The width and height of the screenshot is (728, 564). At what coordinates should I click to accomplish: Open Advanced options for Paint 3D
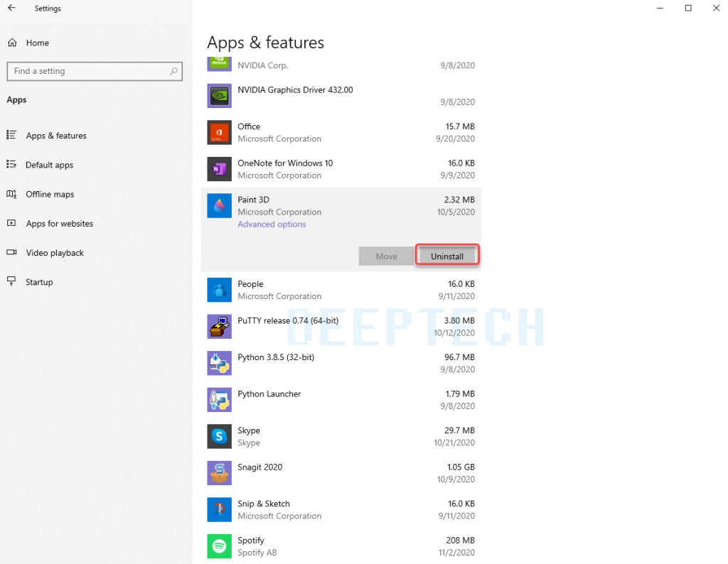[x=272, y=224]
